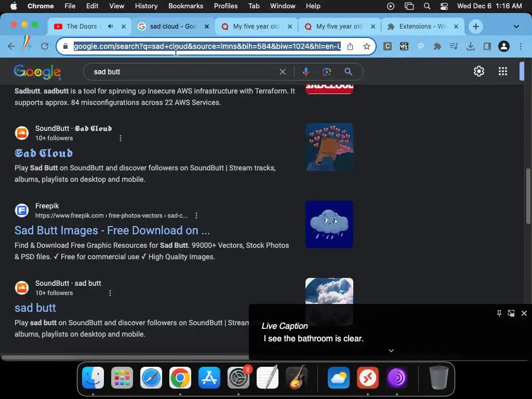Submit search with magnifier icon
The width and height of the screenshot is (532, 399).
click(348, 72)
